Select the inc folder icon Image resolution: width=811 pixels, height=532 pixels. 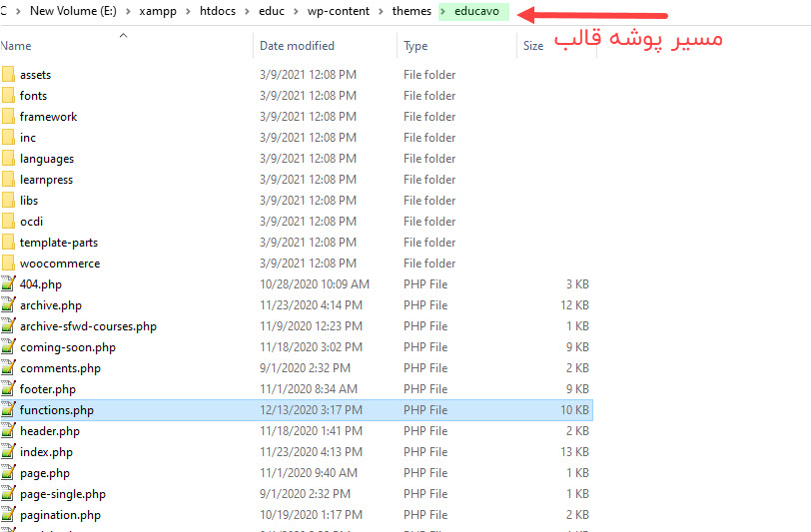(8, 137)
